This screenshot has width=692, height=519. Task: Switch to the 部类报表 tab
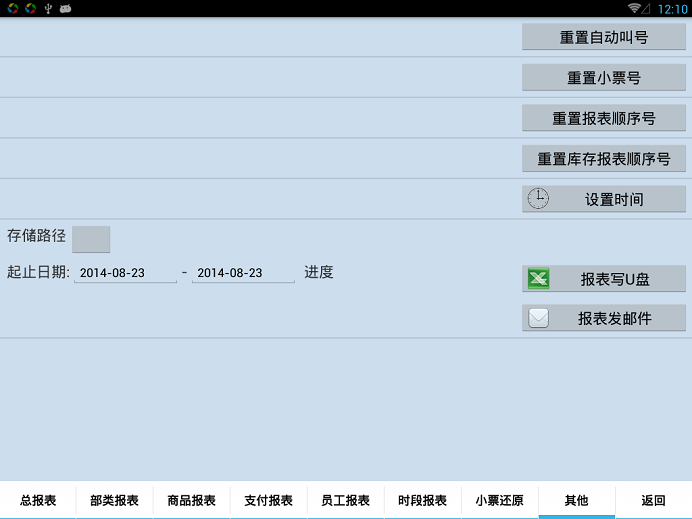115,500
